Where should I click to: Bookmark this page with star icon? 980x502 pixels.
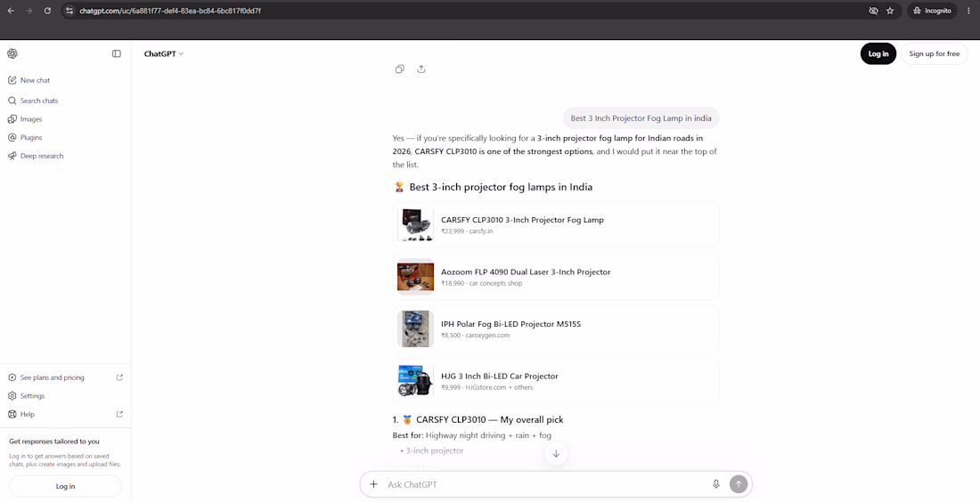pos(890,11)
